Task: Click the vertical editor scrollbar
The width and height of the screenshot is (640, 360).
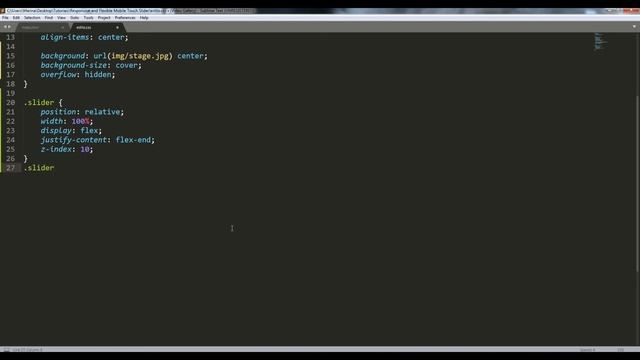Action: pyautogui.click(x=638, y=184)
